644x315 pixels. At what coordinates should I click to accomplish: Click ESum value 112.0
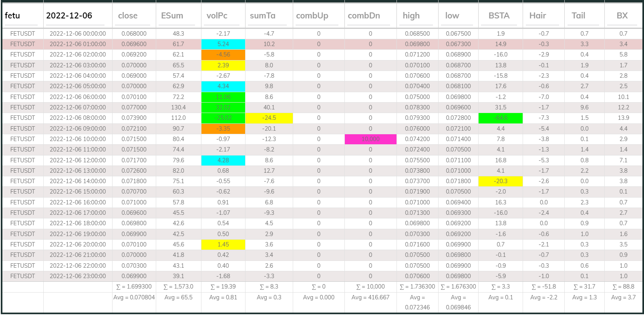(178, 118)
